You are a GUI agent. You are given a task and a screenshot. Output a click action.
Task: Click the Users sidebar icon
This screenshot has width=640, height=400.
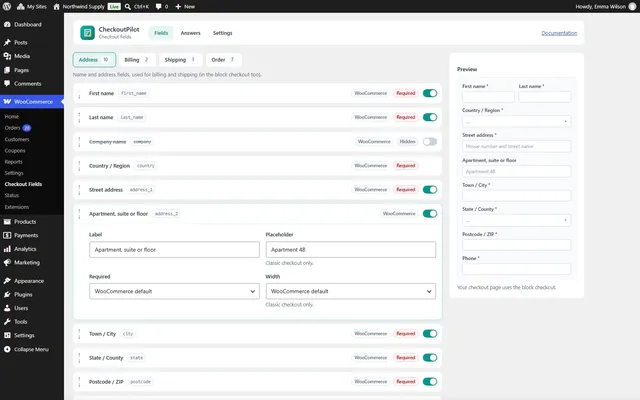7,308
